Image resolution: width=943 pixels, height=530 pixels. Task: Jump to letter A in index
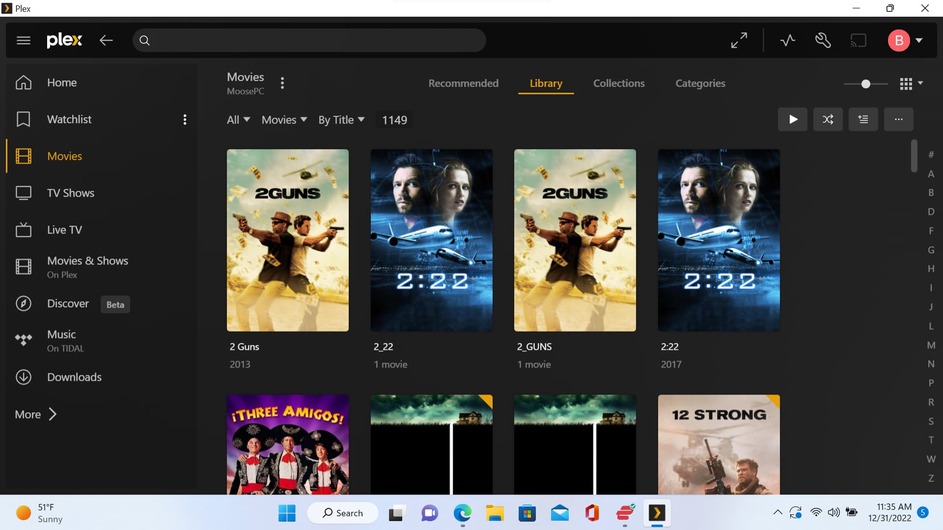[931, 174]
